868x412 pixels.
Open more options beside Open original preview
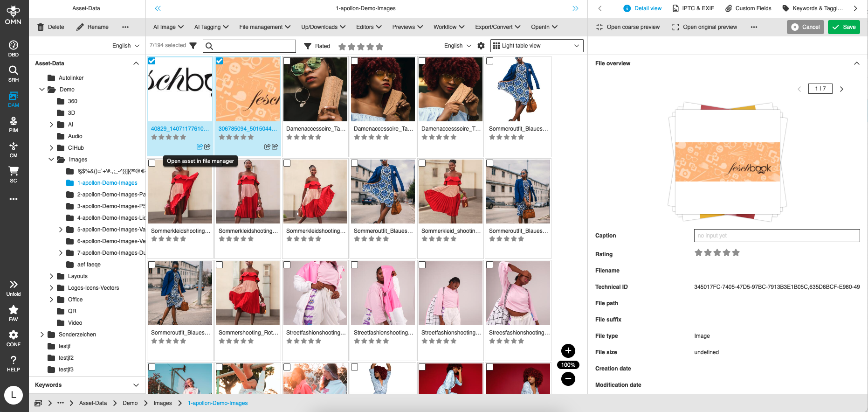[x=754, y=27]
